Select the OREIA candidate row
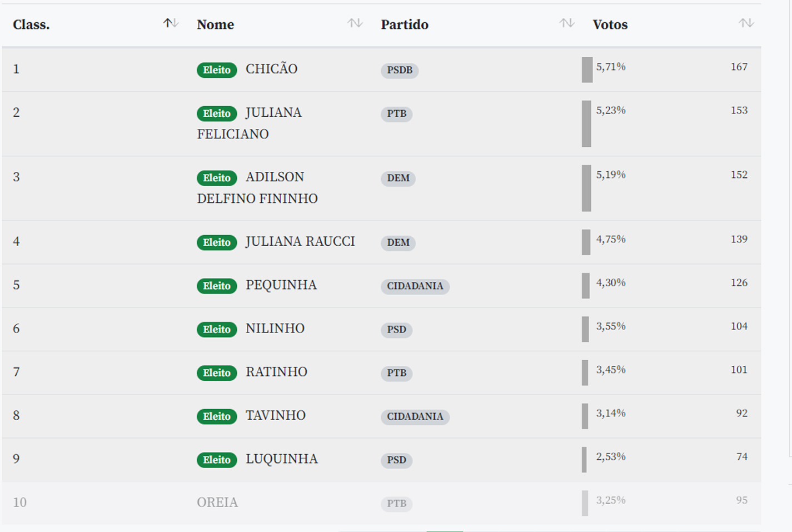 (217, 503)
